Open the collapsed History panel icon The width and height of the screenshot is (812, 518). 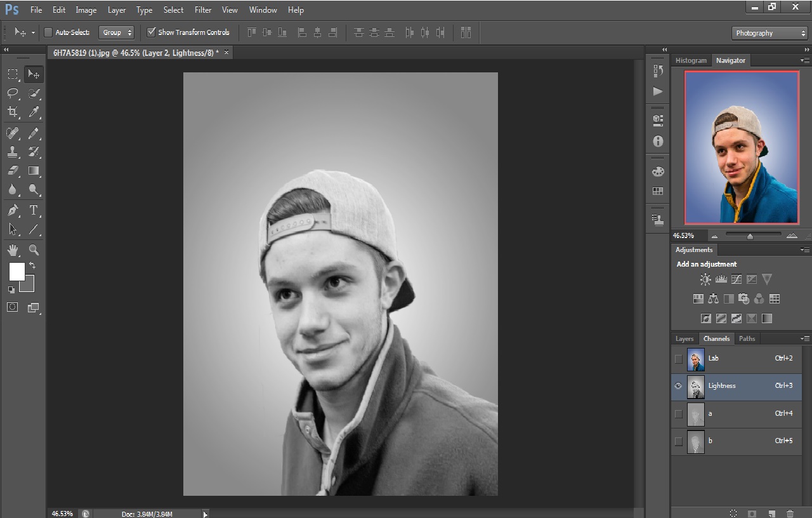658,71
